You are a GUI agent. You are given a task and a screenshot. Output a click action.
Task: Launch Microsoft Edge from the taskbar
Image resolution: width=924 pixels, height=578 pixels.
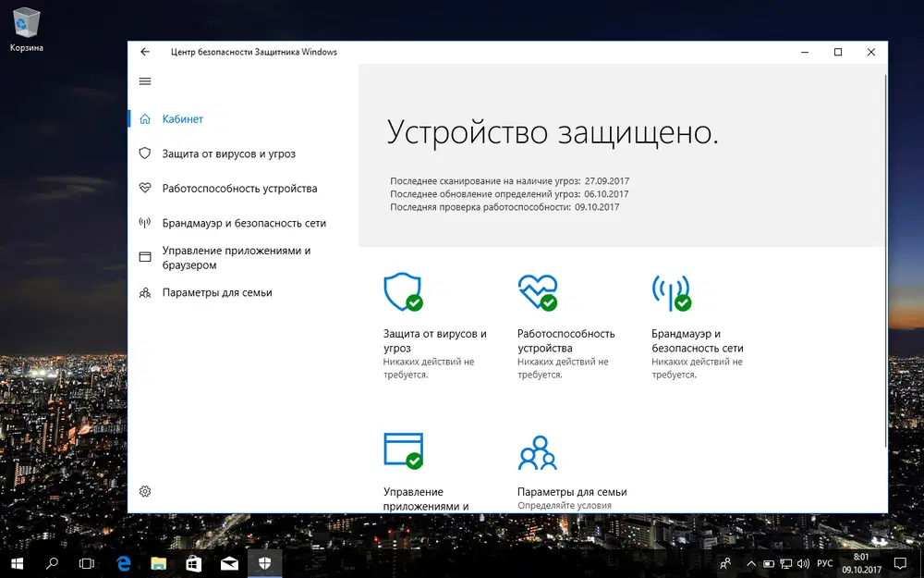point(121,563)
